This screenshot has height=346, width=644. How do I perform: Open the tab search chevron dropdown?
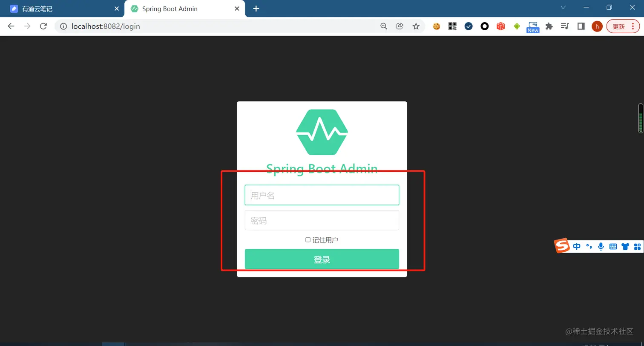click(x=563, y=8)
